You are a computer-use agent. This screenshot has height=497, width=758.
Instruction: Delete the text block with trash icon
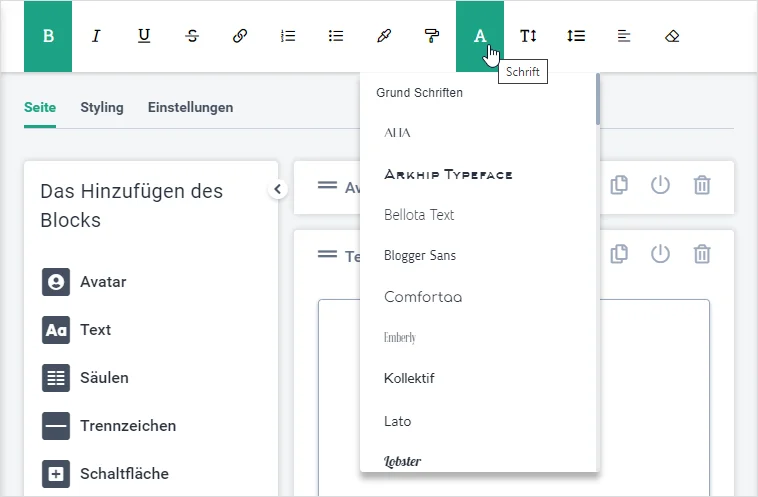tap(703, 254)
